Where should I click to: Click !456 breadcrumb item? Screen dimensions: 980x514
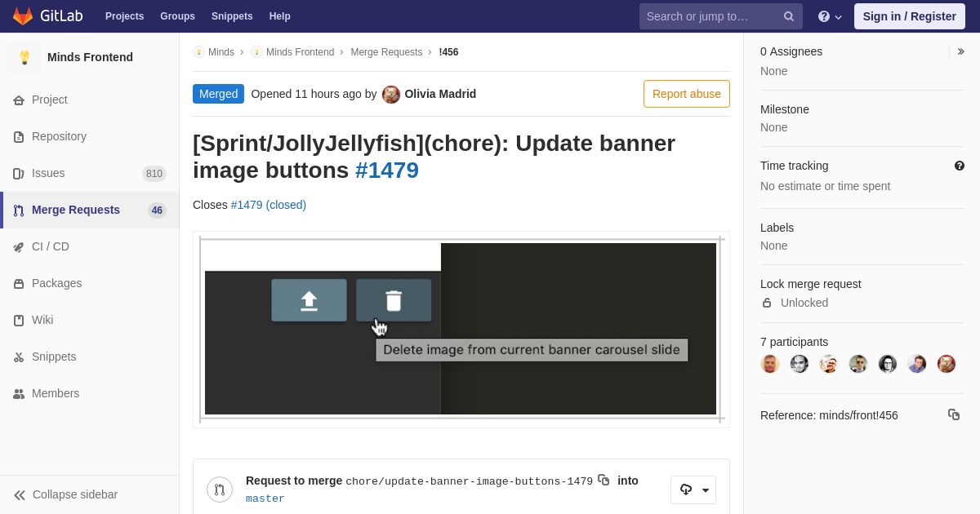(448, 52)
